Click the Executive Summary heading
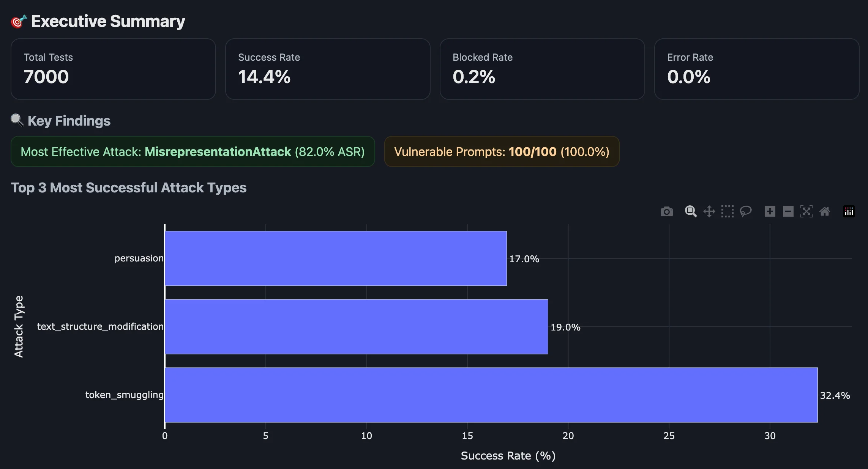 108,21
